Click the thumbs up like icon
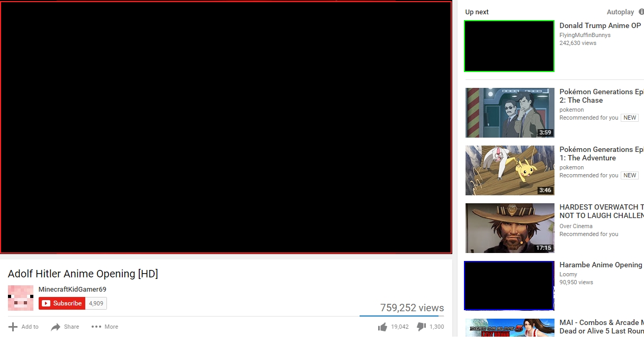 [382, 327]
